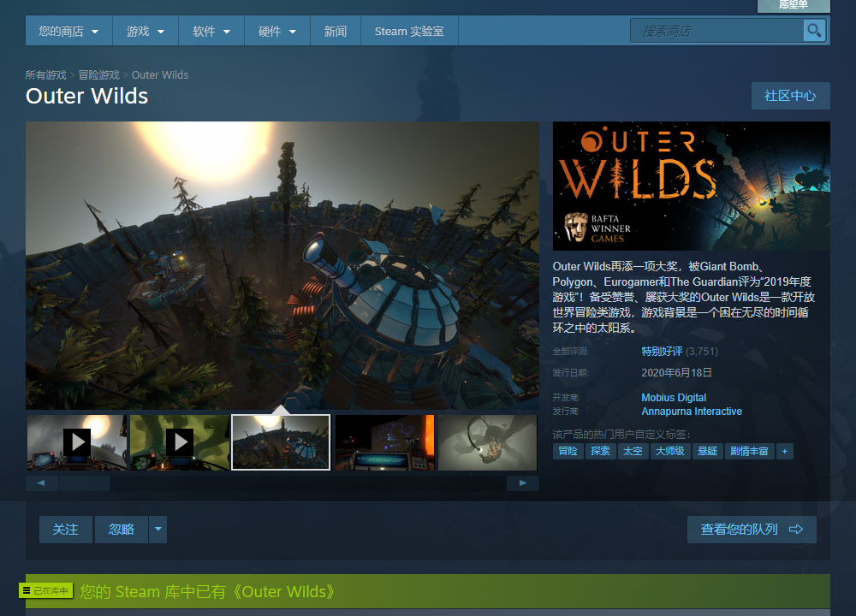The image size is (856, 616).
Task: Open the ignore options dropdown arrow
Action: click(x=158, y=530)
